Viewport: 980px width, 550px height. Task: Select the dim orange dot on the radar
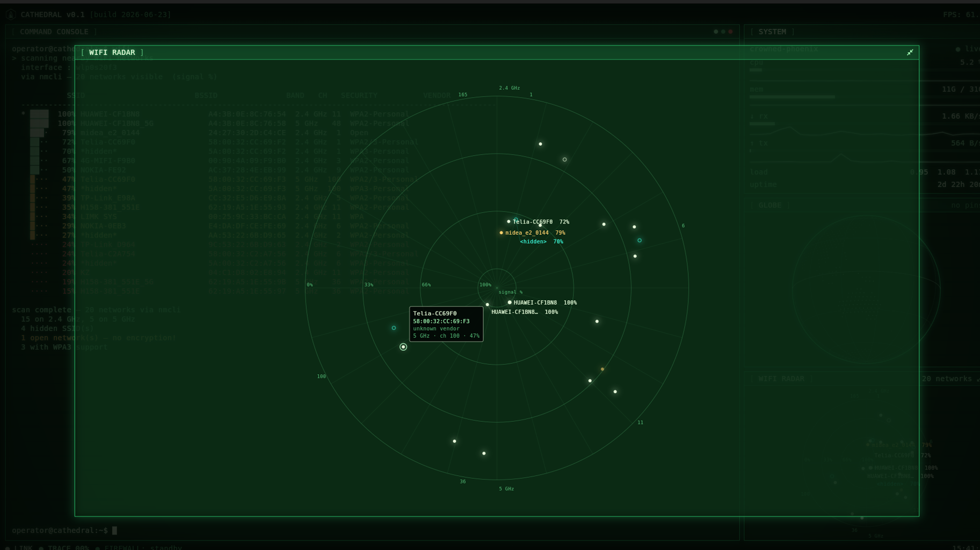point(602,369)
